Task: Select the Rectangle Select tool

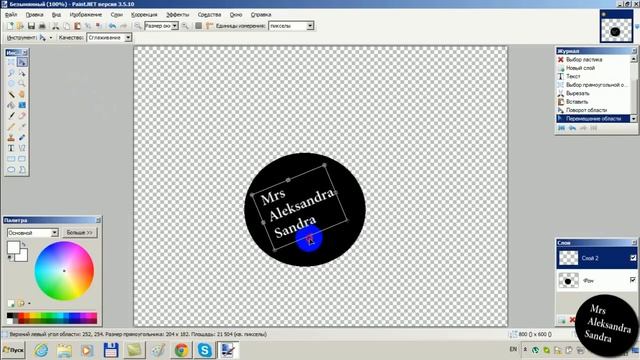Action: click(11, 62)
